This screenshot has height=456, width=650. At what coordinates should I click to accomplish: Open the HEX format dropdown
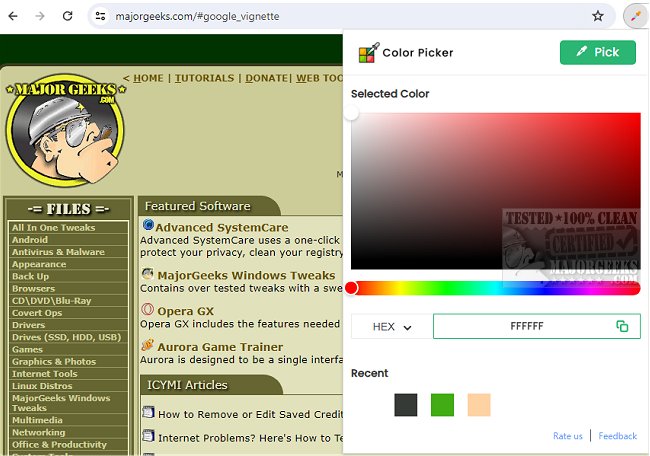pyautogui.click(x=392, y=327)
